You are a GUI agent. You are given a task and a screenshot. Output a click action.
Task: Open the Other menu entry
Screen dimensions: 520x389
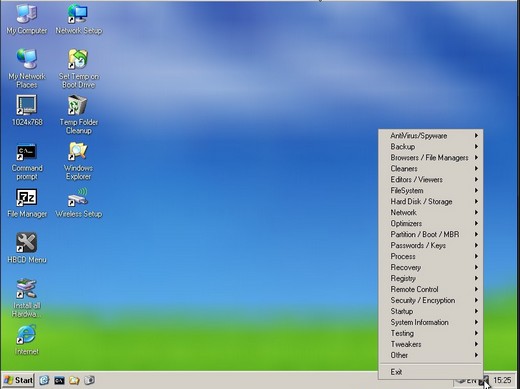(x=431, y=355)
